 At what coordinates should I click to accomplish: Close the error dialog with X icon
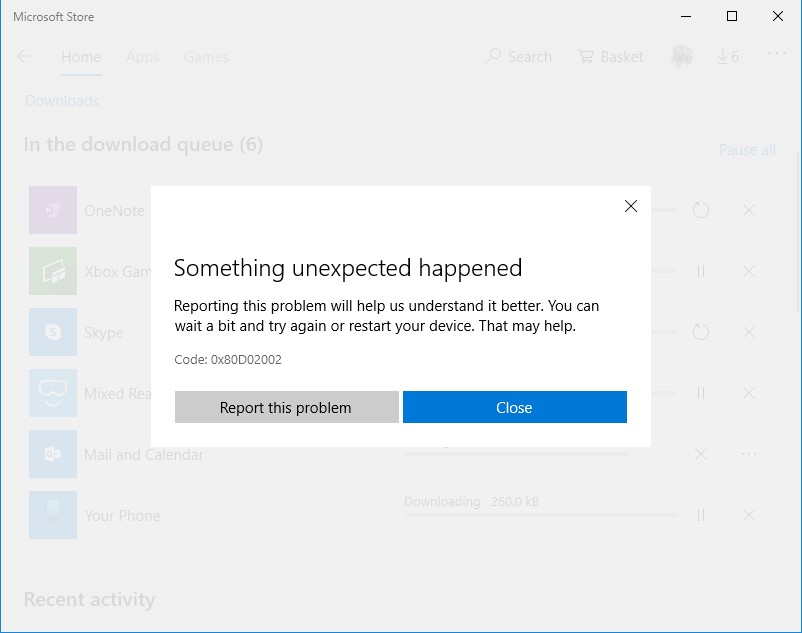click(631, 206)
